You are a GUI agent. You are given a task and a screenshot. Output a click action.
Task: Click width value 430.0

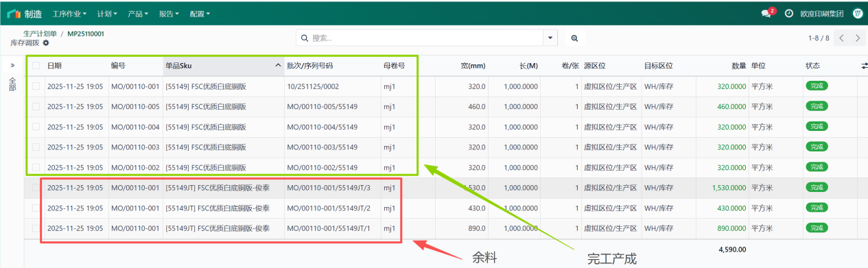tap(477, 208)
